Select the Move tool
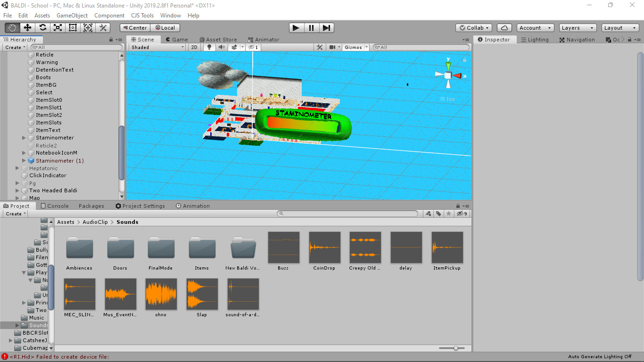This screenshot has height=362, width=644. tap(27, 27)
